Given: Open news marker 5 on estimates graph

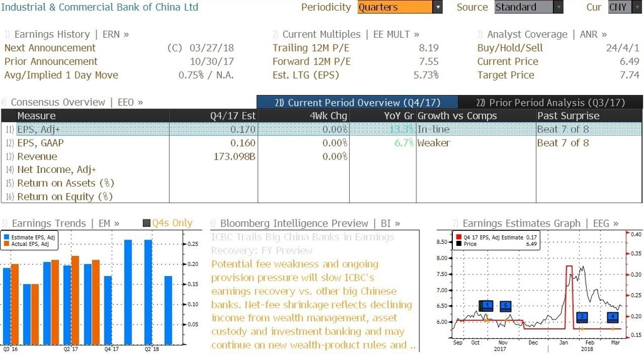Looking at the screenshot, I should pos(506,306).
